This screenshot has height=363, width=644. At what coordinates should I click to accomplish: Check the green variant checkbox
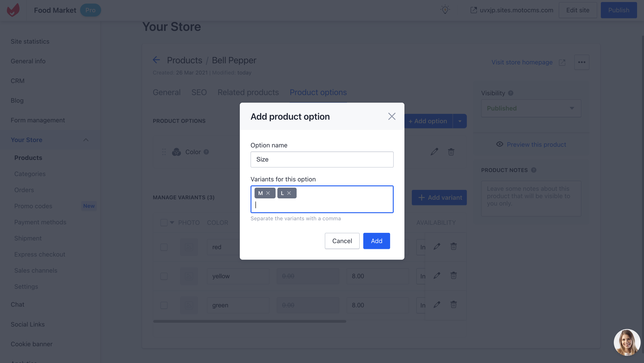coord(164,305)
